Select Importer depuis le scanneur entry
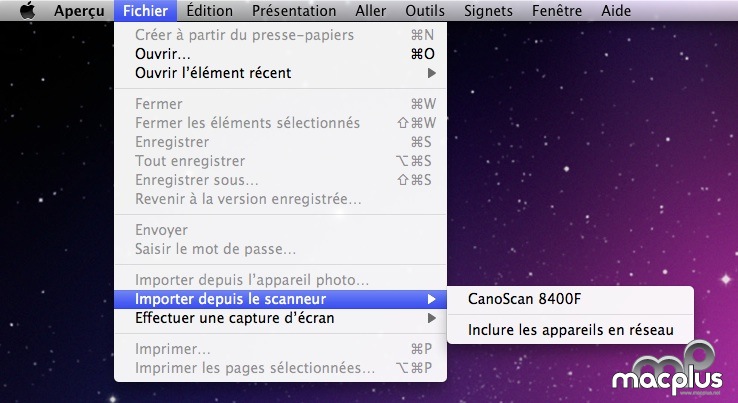Viewport: 738px width, 403px height. [x=281, y=299]
